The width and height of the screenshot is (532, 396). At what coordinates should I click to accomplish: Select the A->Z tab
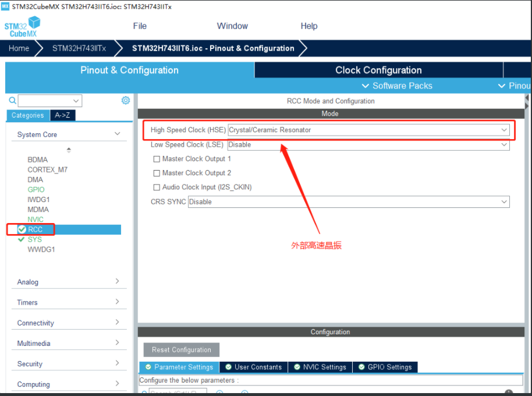63,115
